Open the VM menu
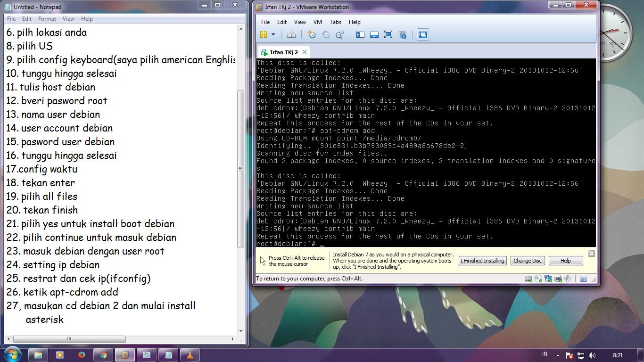644x362 pixels. pyautogui.click(x=318, y=22)
